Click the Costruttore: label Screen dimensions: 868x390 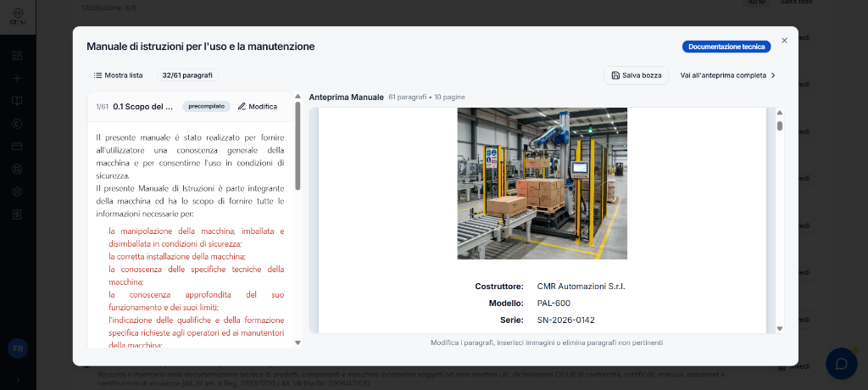(x=498, y=287)
